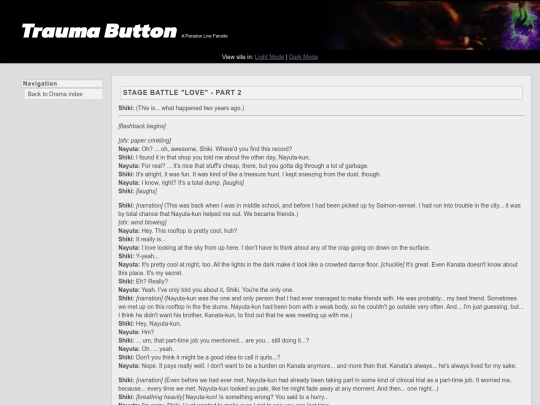The height and width of the screenshot is (405, 540).
Task: Click the line "(This is... what happened two years ago.)"
Action: coord(190,108)
